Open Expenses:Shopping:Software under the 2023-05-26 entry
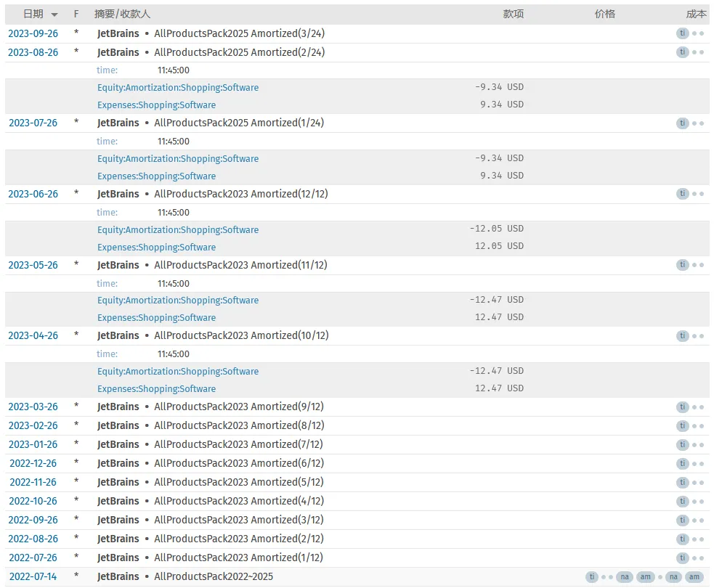This screenshot has width=714, height=588. (156, 318)
